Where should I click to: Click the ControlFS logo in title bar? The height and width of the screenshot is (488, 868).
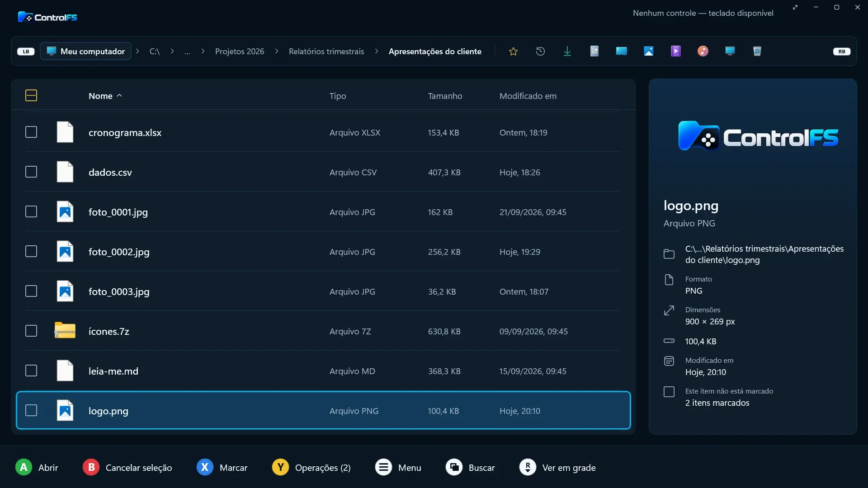(x=47, y=17)
